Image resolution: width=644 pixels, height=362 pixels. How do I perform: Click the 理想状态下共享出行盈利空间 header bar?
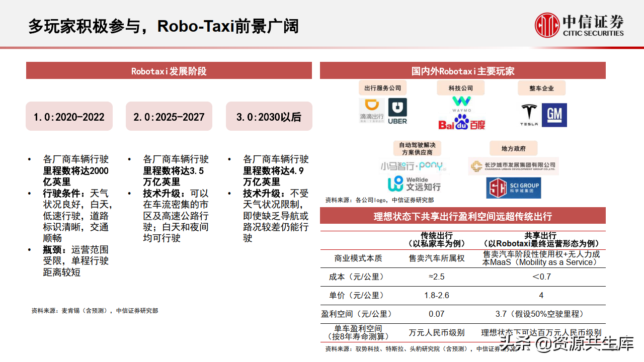tap(463, 216)
